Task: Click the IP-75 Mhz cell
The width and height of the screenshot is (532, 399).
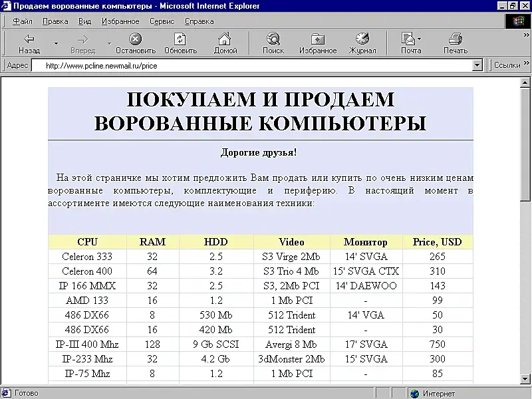Action: pos(87,374)
